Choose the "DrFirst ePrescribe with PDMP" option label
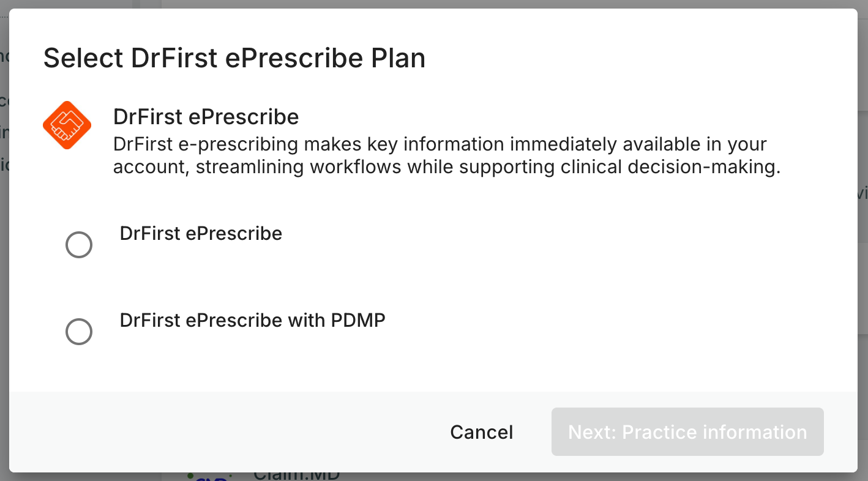Image resolution: width=868 pixels, height=481 pixels. click(253, 320)
